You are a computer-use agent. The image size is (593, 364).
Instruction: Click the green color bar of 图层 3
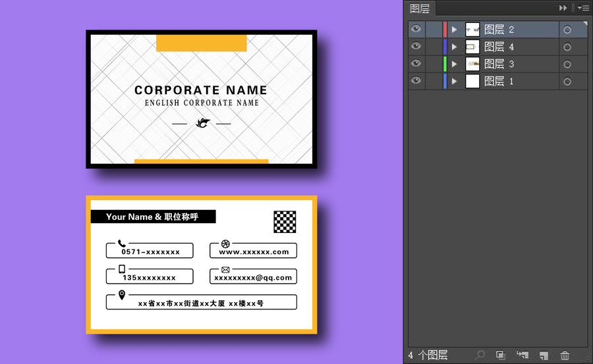(x=445, y=64)
